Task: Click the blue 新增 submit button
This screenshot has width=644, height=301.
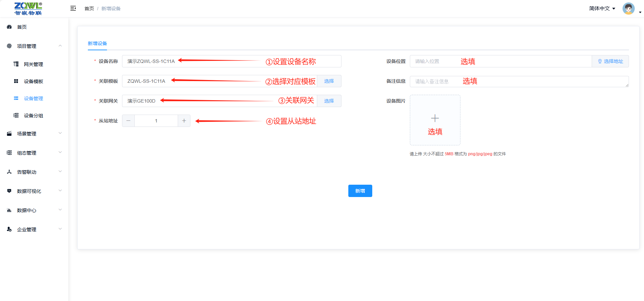Action: [x=360, y=191]
